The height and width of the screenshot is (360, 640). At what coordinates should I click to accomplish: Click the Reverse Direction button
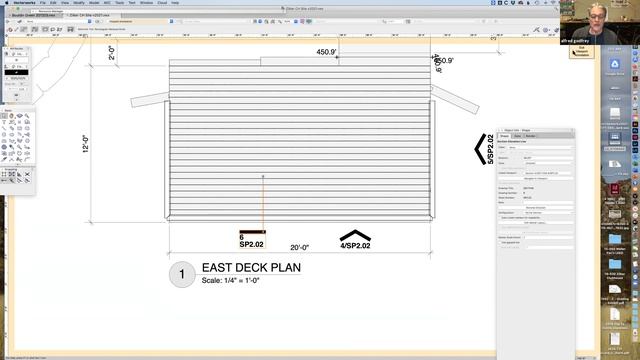536,207
